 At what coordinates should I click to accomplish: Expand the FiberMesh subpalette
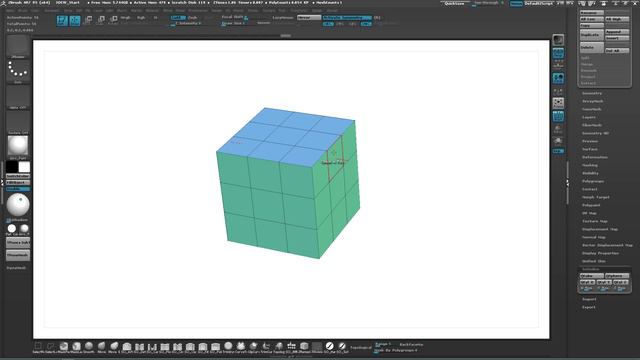pos(592,125)
